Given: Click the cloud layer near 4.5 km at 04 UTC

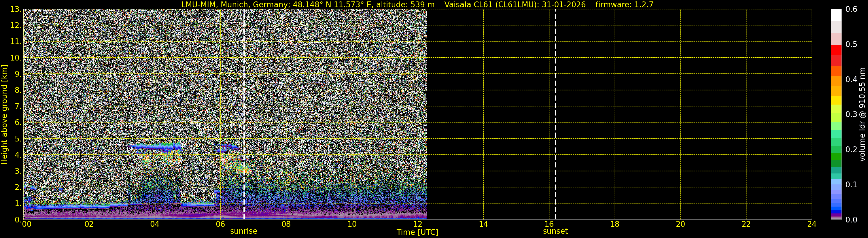Looking at the screenshot, I should 155,146.
